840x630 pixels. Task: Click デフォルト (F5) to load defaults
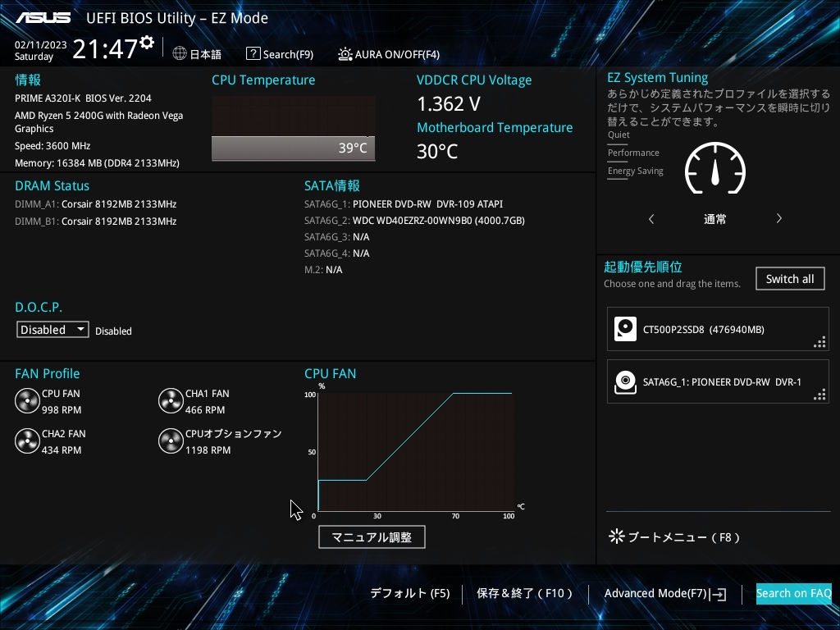coord(410,593)
